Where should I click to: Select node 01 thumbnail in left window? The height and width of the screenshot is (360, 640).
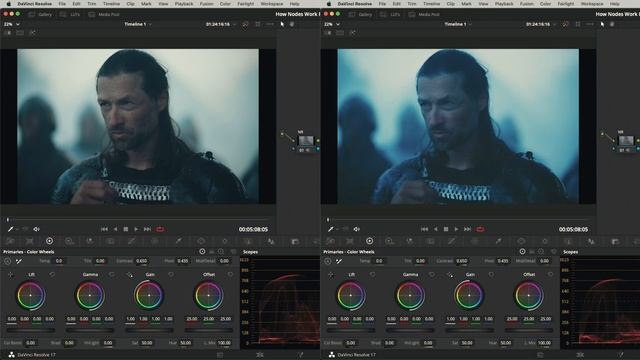click(306, 141)
